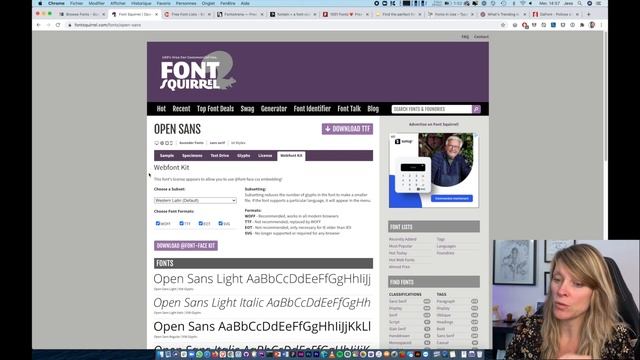Switch to the License tab
Image resolution: width=640 pixels, height=360 pixels.
click(265, 156)
